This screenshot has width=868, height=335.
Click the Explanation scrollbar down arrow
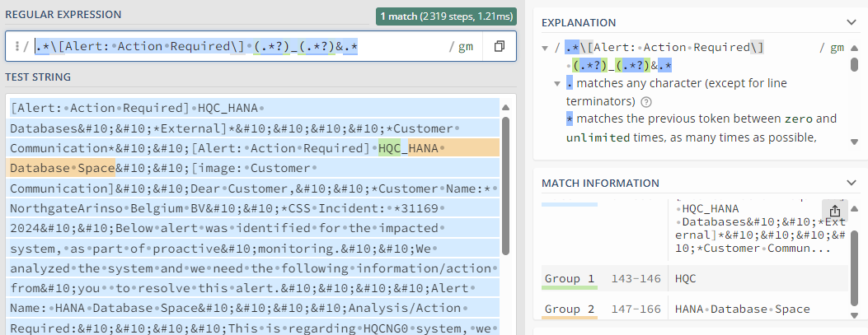pyautogui.click(x=854, y=142)
